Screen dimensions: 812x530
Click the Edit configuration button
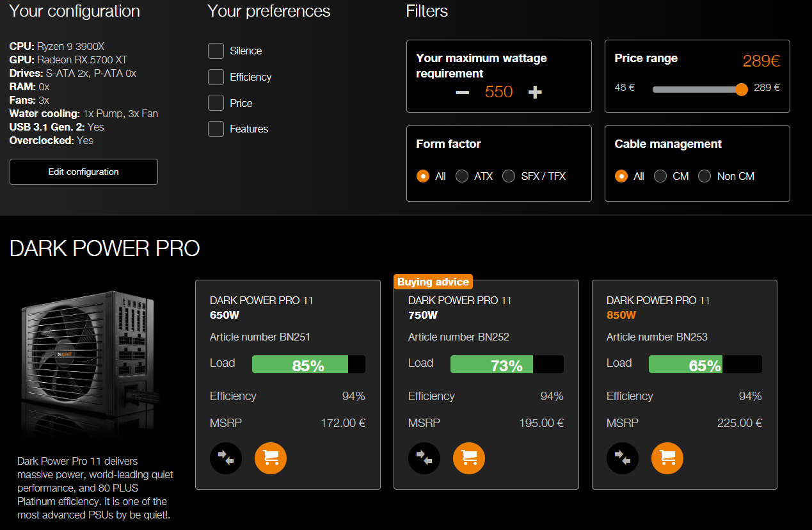[84, 172]
